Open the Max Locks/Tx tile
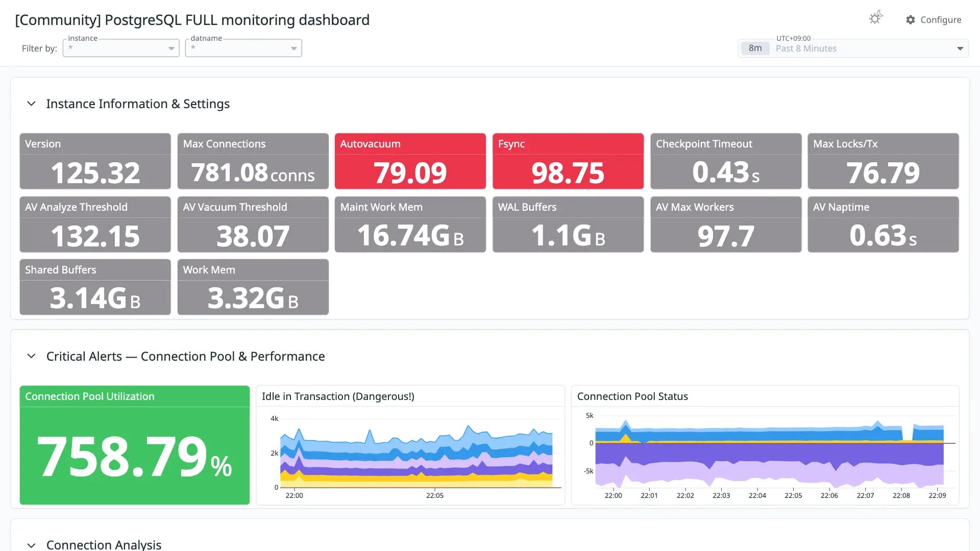The image size is (980, 551). point(883,161)
